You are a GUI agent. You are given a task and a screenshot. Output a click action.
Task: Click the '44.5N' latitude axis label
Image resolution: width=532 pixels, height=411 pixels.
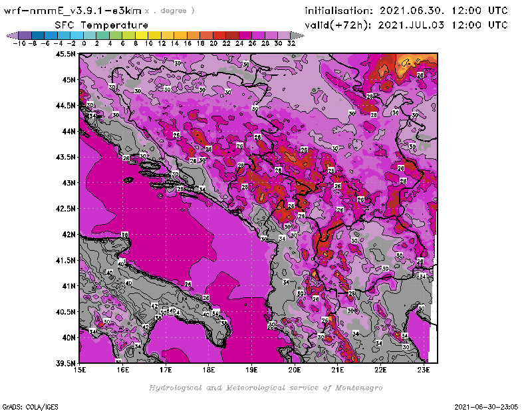(x=65, y=106)
